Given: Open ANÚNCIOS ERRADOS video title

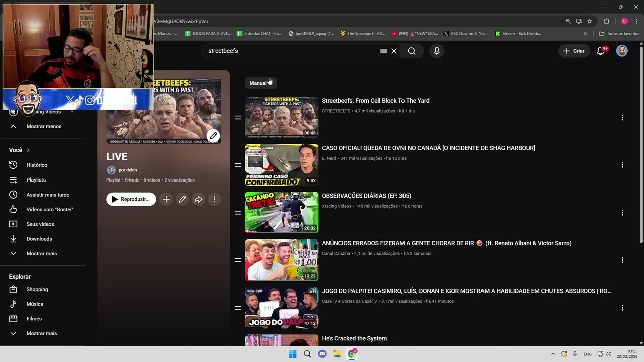Looking at the screenshot, I should [446, 243].
